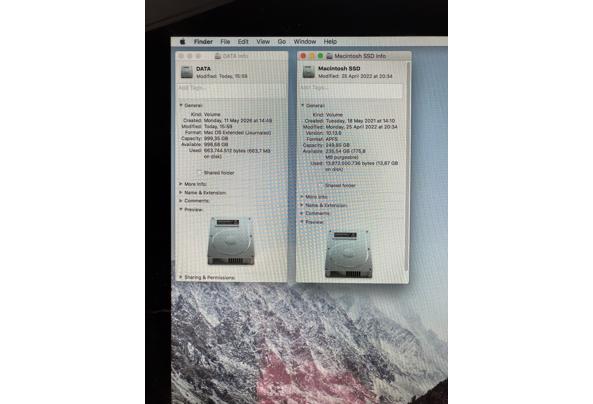Collapse General section in DATA Info window

point(181,105)
